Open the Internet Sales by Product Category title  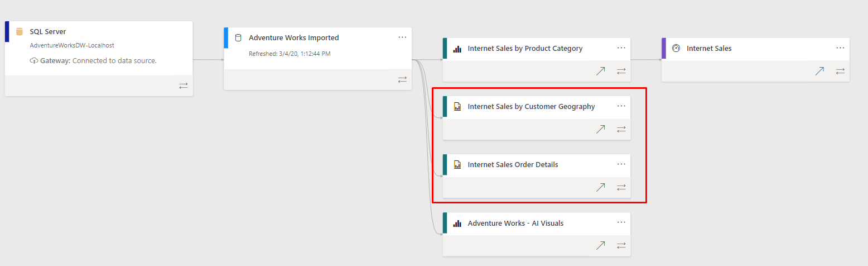tap(525, 49)
